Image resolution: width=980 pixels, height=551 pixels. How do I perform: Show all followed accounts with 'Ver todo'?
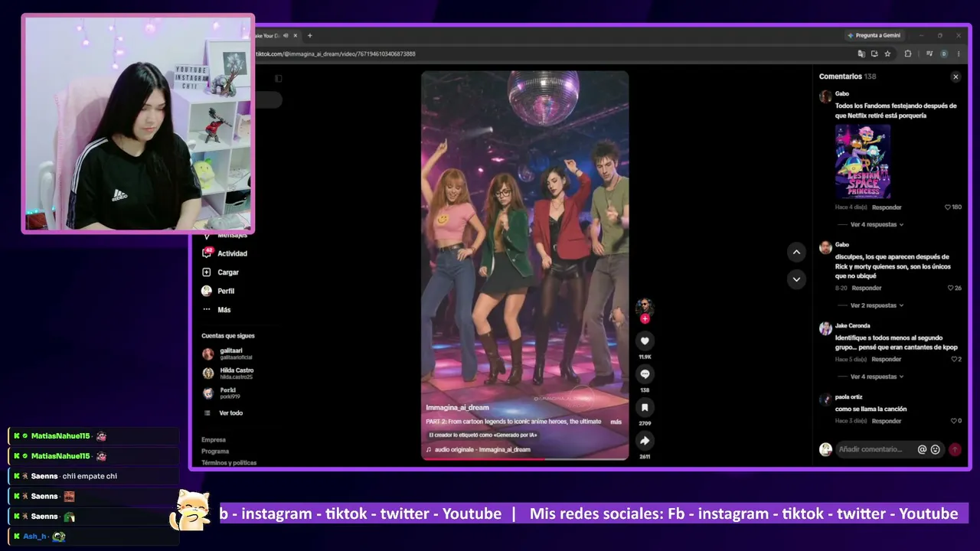230,413
